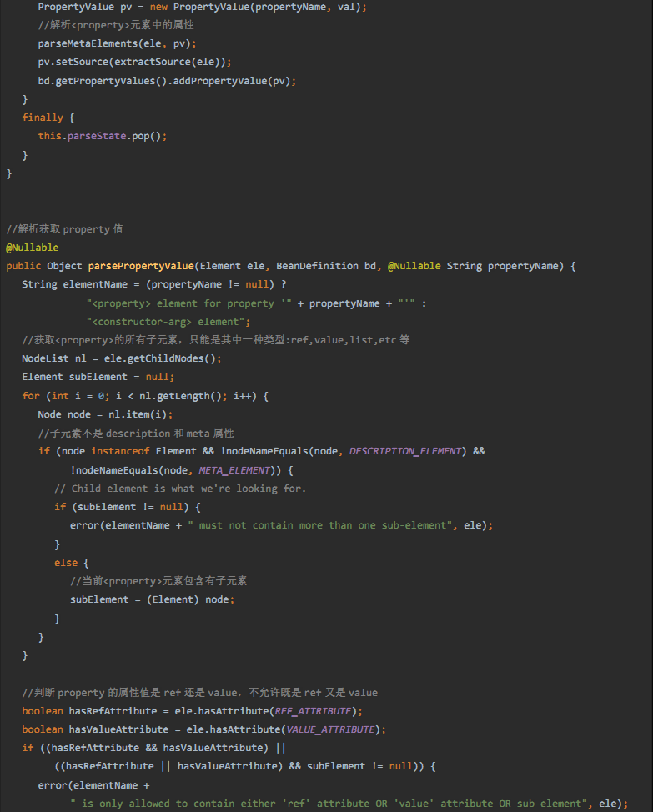Click the 'DESCRIPTION_ELEMENT' constant
Screen dimensions: 653x812
tap(405, 451)
